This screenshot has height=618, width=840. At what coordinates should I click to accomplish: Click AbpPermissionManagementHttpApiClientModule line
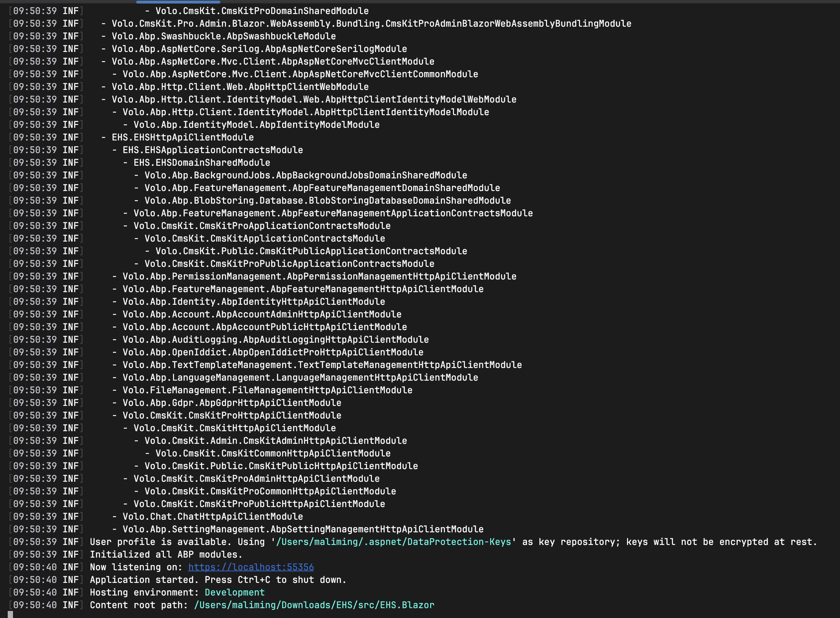(319, 276)
